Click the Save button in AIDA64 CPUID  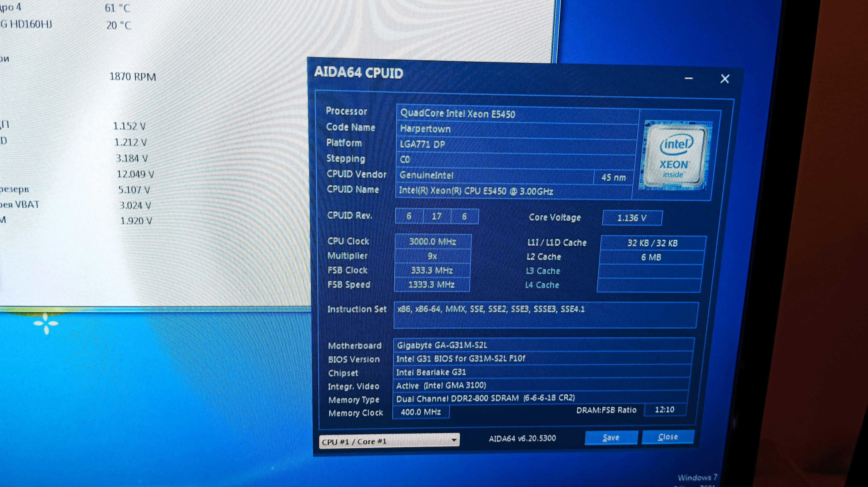(x=611, y=437)
